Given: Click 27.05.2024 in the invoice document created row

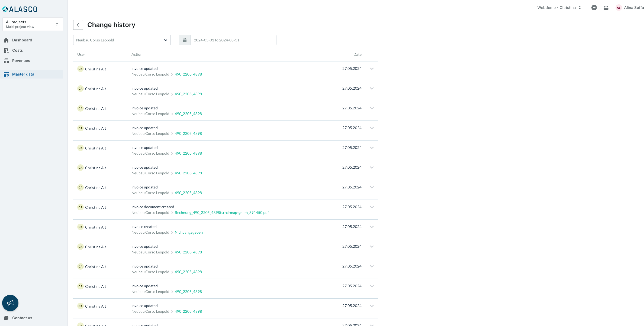Looking at the screenshot, I should [x=352, y=207].
